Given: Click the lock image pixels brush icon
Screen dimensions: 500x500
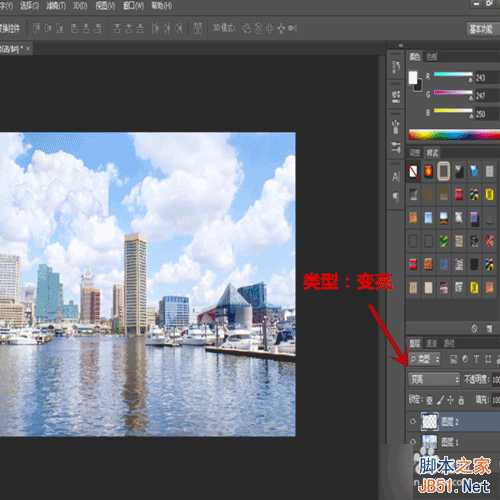Looking at the screenshot, I should (440, 400).
